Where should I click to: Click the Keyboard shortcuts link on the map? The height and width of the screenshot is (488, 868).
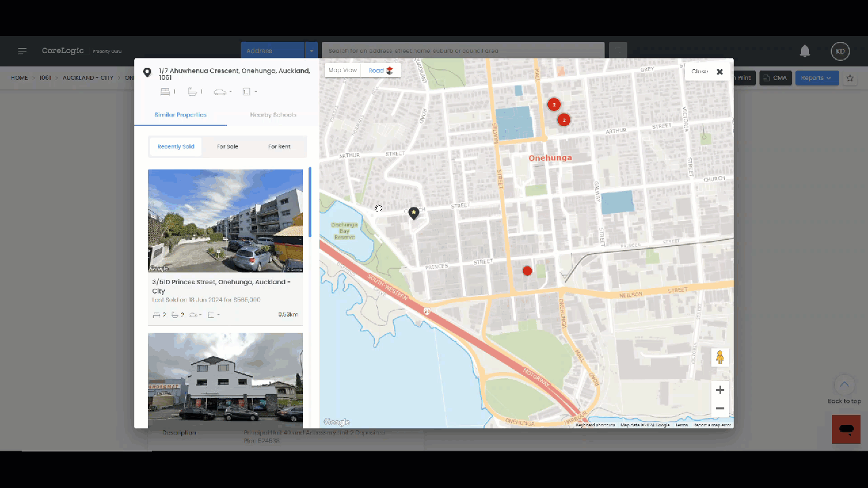595,425
